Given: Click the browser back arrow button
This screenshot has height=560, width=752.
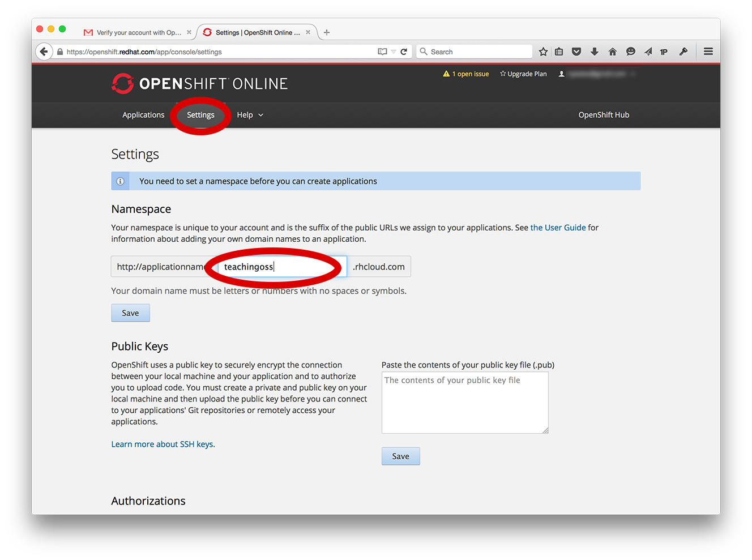Looking at the screenshot, I should 44,52.
